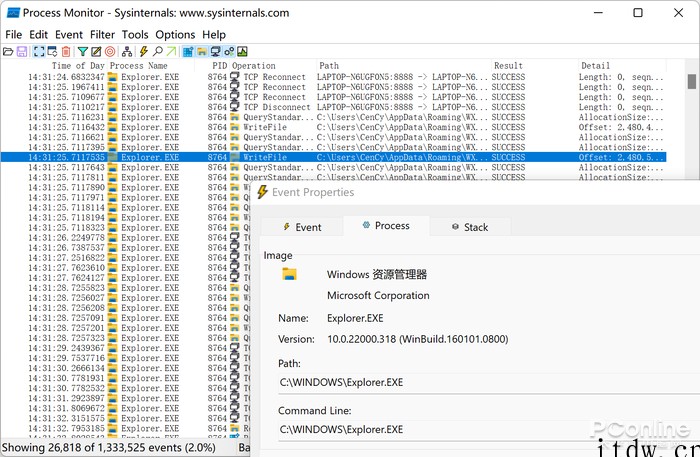Image resolution: width=700 pixels, height=457 pixels.
Task: Click the SUCCESS result in the 14:31:25.7117395 row
Action: click(508, 147)
